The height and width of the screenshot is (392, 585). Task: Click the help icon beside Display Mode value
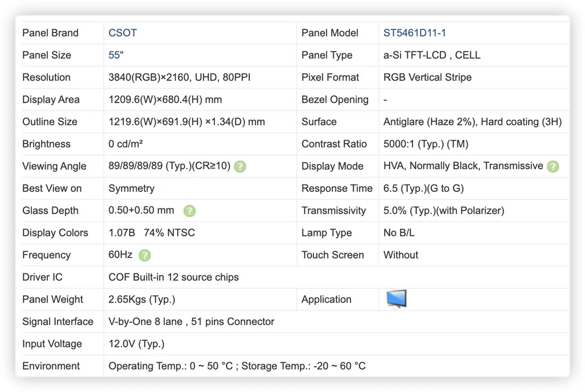point(553,166)
